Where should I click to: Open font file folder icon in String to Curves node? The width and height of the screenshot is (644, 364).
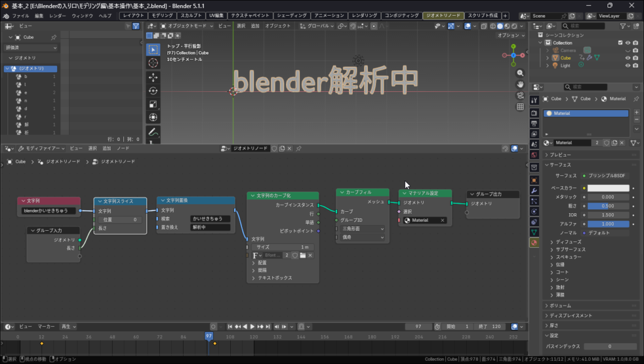click(303, 255)
